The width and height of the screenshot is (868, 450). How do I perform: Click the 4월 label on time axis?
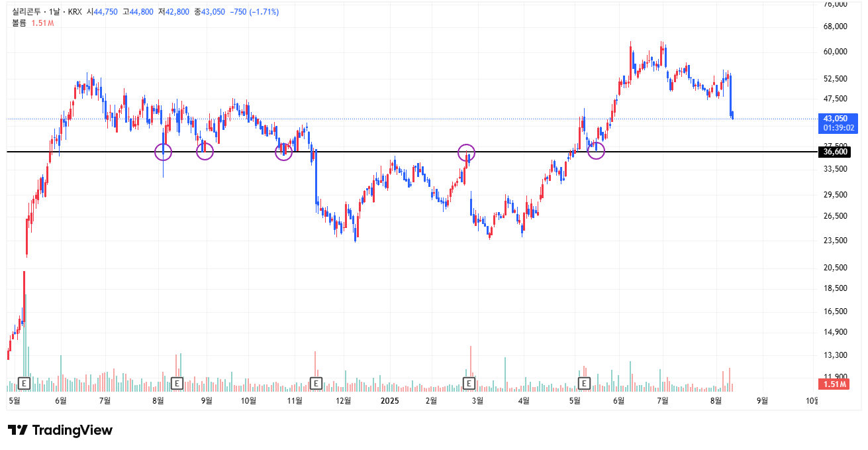(524, 401)
